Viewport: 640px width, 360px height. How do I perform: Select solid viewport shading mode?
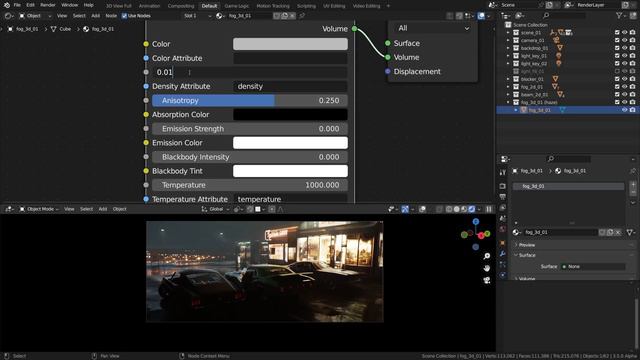coord(456,209)
